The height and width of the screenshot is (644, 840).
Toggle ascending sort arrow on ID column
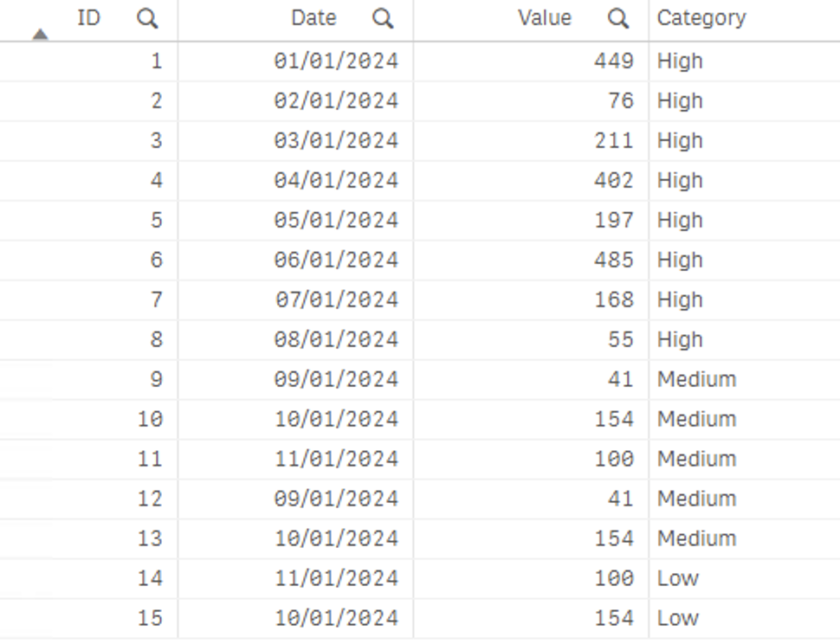point(40,35)
